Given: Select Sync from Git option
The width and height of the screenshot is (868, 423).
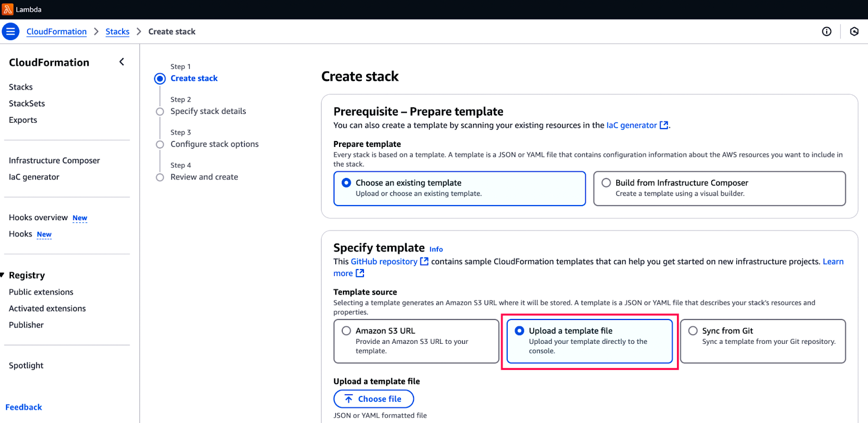Looking at the screenshot, I should tap(763, 341).
